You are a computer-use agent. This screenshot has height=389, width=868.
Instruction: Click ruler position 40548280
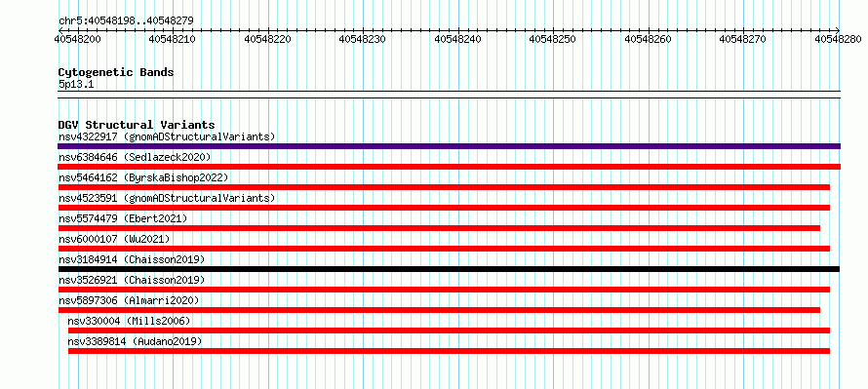838,39
